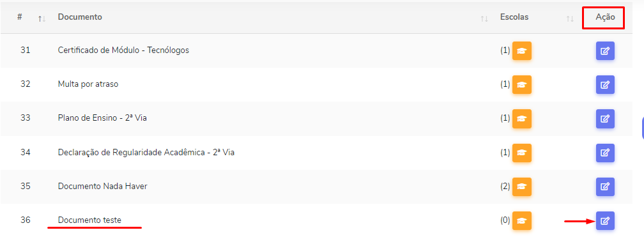Open schools icon for Plano de Ensino row

521,118
